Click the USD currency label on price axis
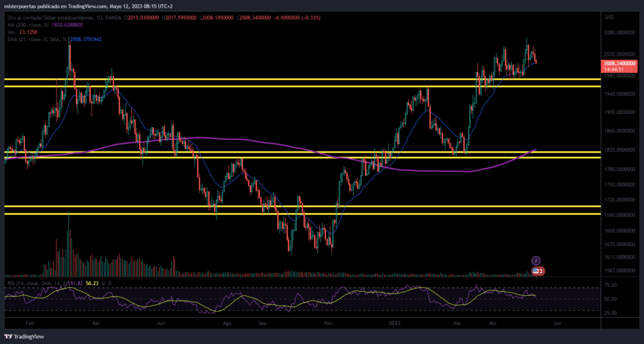 pos(609,17)
